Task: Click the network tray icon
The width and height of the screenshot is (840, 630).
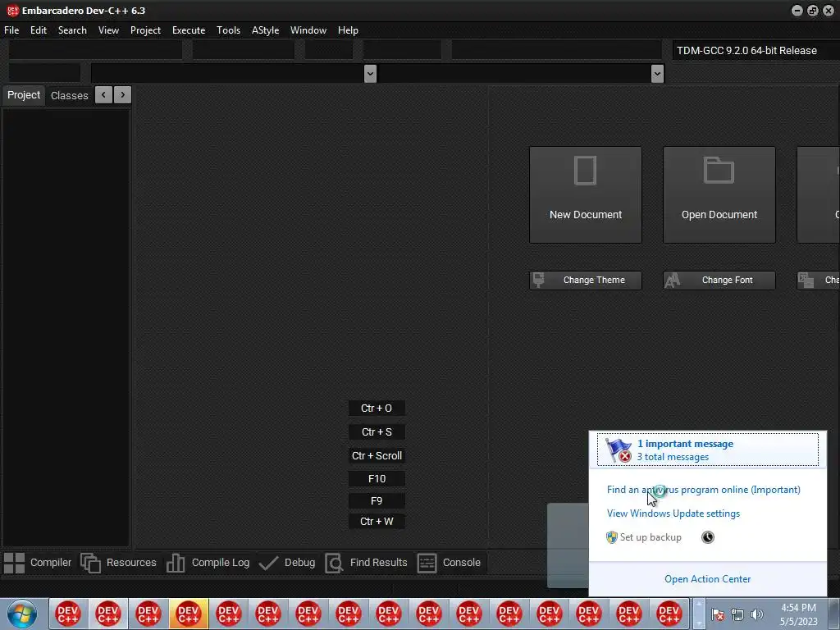Action: (x=737, y=614)
